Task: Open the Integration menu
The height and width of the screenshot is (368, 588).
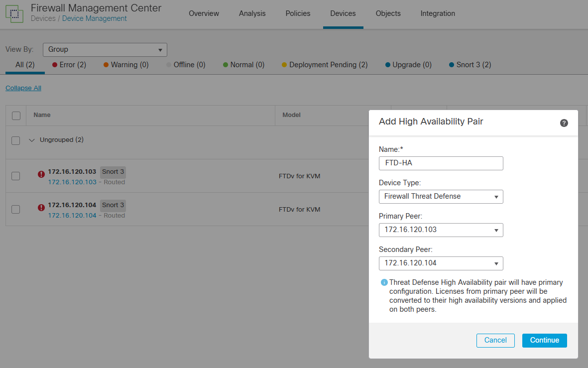Action: (438, 13)
